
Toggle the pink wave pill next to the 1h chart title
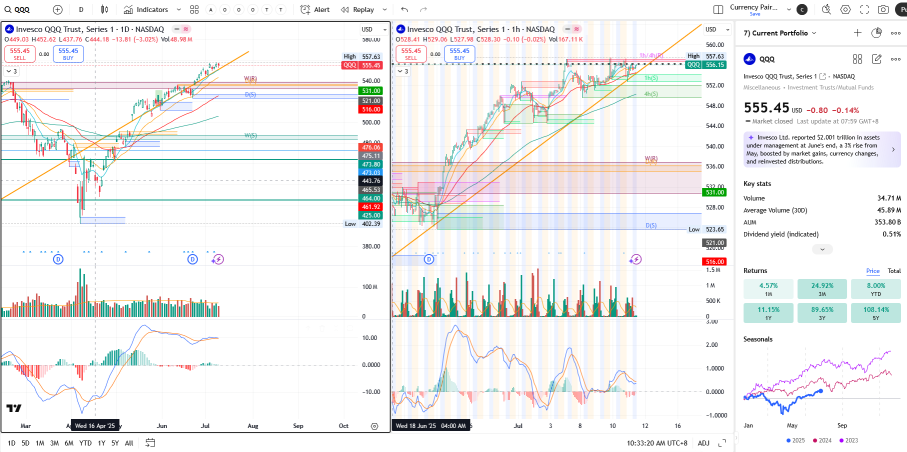(577, 29)
